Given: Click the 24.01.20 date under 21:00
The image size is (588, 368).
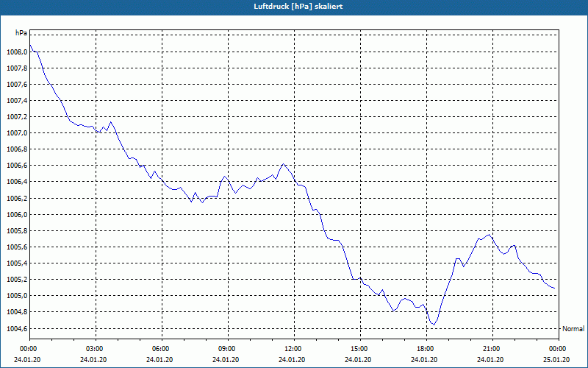Looking at the screenshot, I should point(490,360).
